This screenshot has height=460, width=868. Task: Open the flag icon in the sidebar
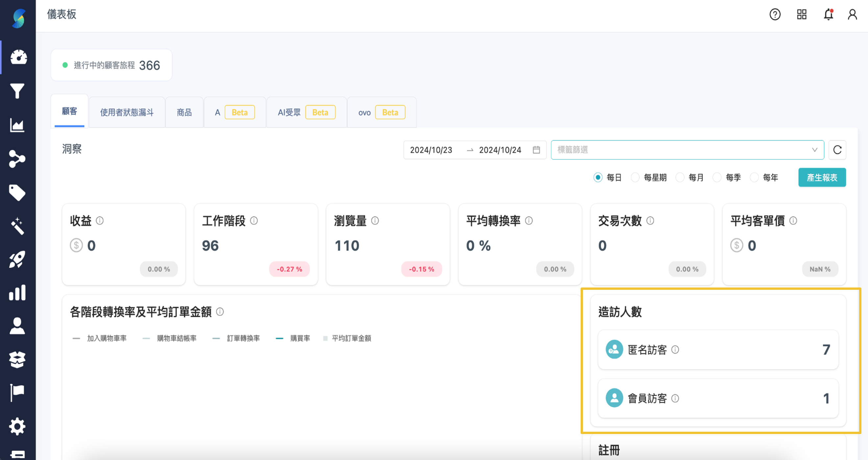(x=17, y=392)
